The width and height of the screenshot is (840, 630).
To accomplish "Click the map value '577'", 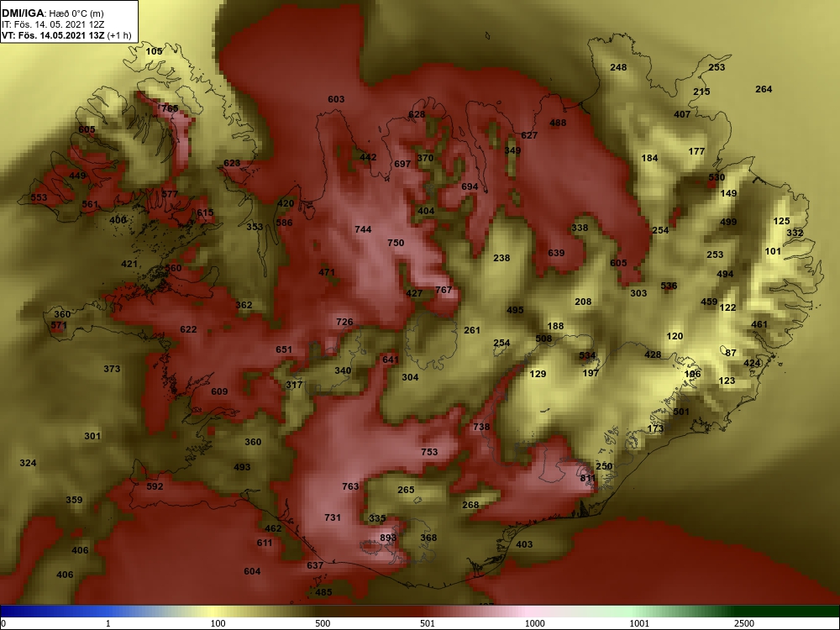I will click(170, 194).
